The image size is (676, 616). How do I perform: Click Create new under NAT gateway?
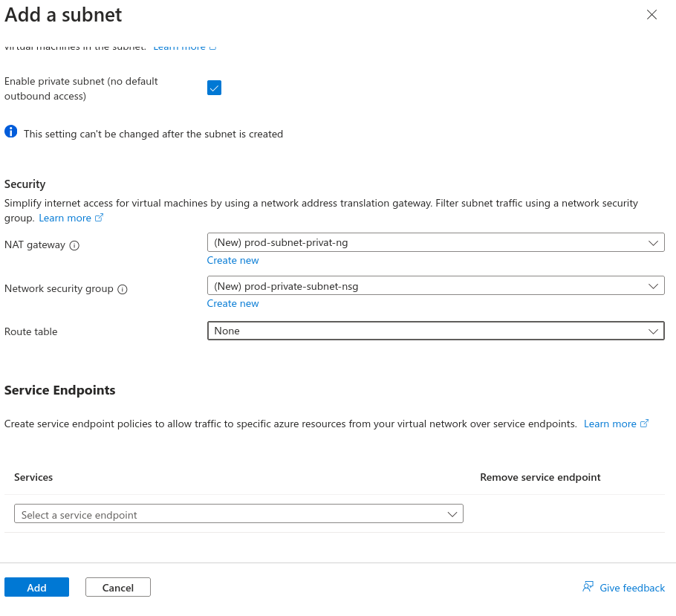point(233,260)
